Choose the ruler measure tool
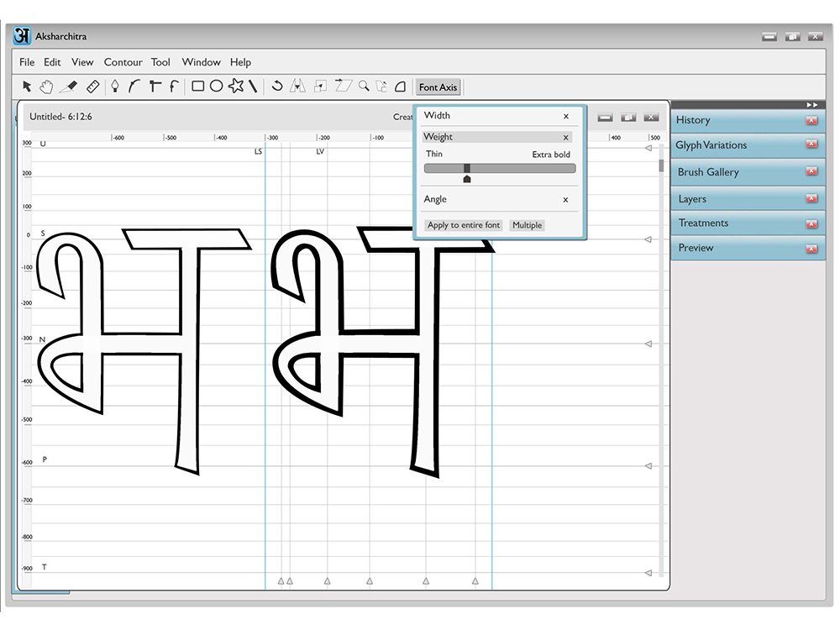The height and width of the screenshot is (630, 840). pyautogui.click(x=92, y=87)
